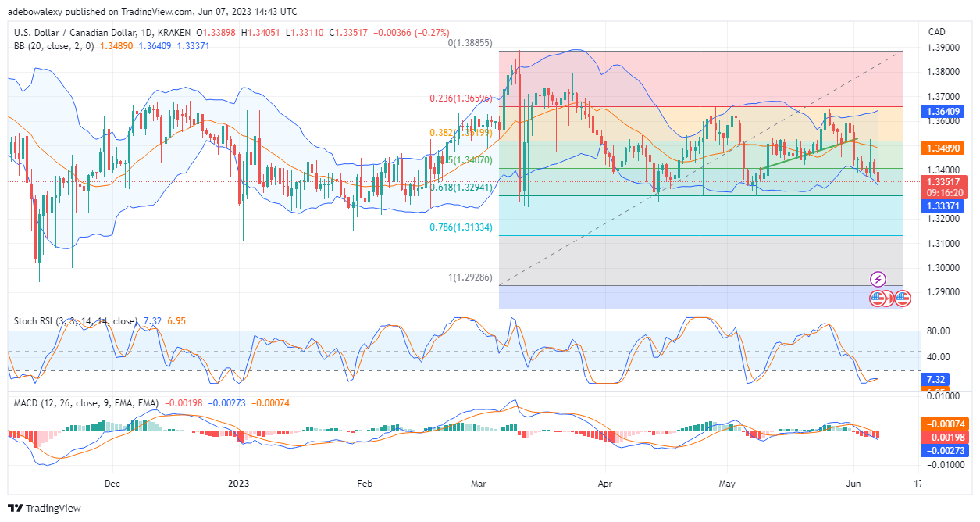Screen dimensions: 980x522
Task: Click the 1.30000 price axis label
Action: (943, 268)
